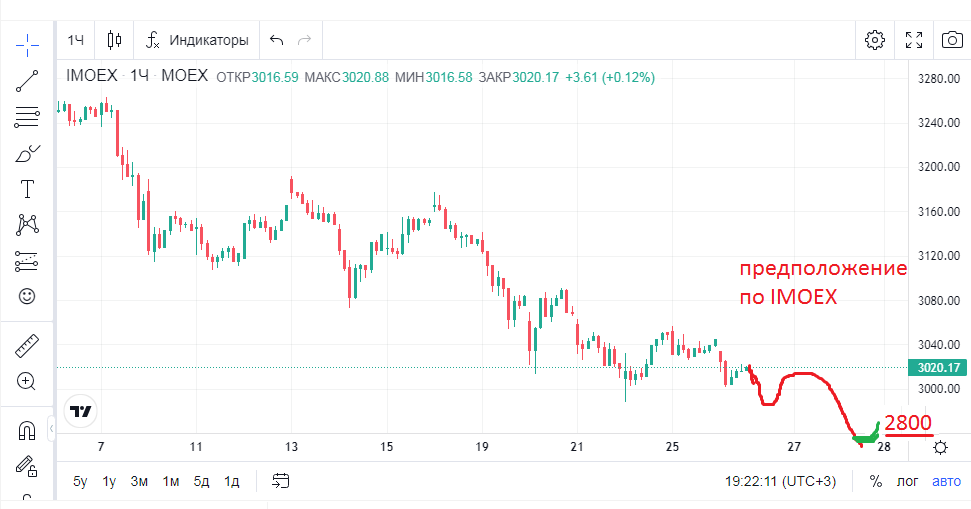Select the Text annotation tool
The width and height of the screenshot is (971, 509).
[x=27, y=189]
